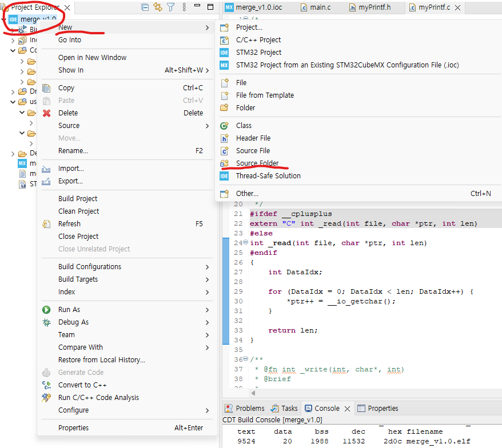Toggle Link with Editor icon
The image size is (502, 448).
point(158,7)
